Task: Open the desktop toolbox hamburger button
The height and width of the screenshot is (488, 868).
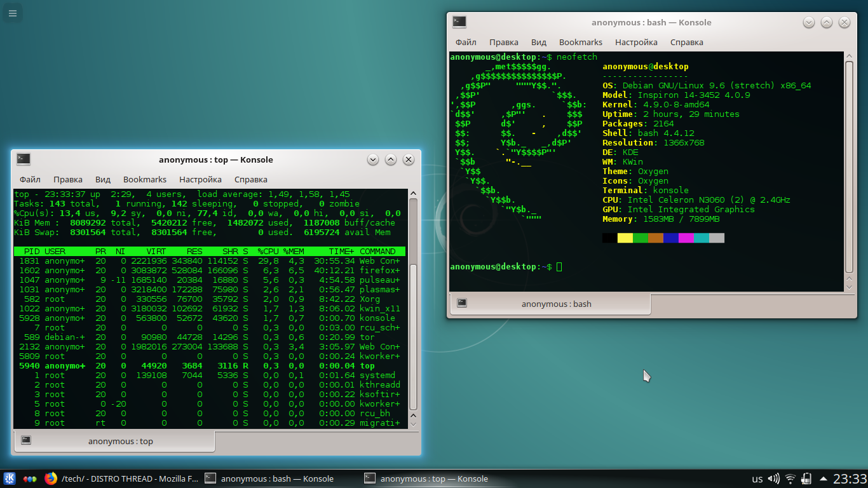Action: pyautogui.click(x=12, y=12)
